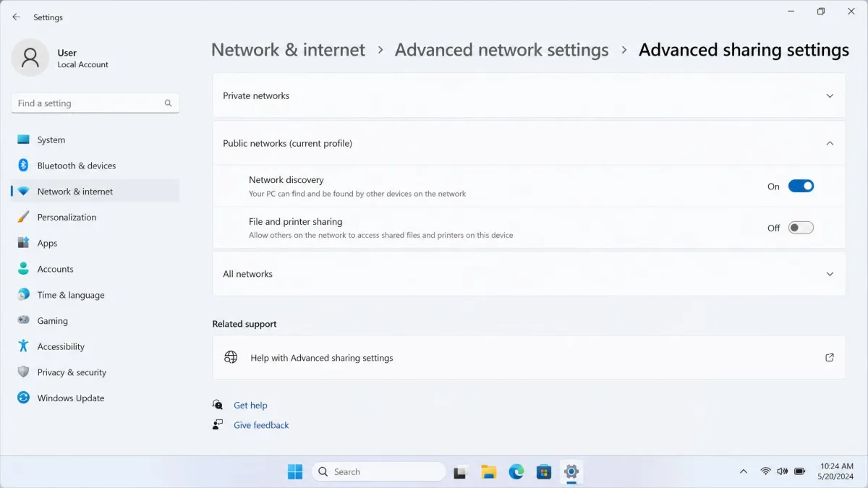Click the back arrow in Settings title bar
Viewport: 868px width, 488px height.
tap(16, 17)
